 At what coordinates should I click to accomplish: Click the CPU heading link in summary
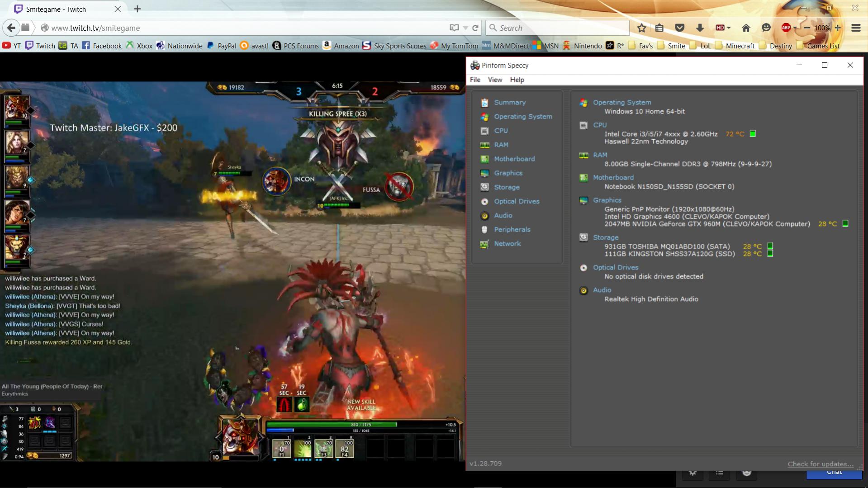[x=600, y=125]
